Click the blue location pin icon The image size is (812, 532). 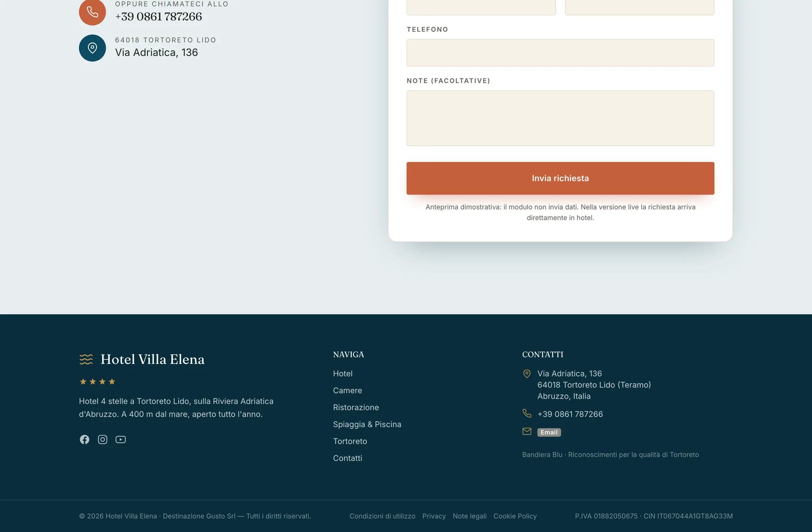click(x=93, y=48)
